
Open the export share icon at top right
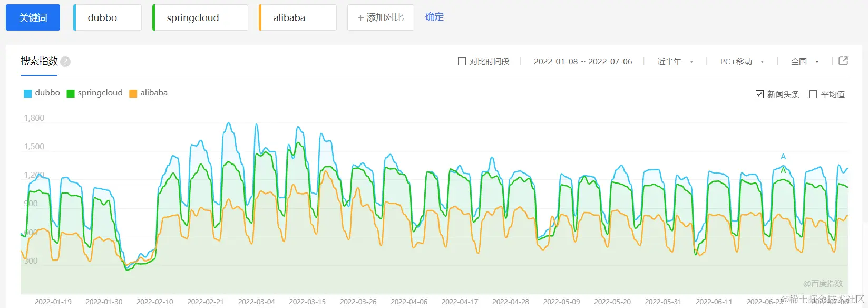(x=843, y=61)
